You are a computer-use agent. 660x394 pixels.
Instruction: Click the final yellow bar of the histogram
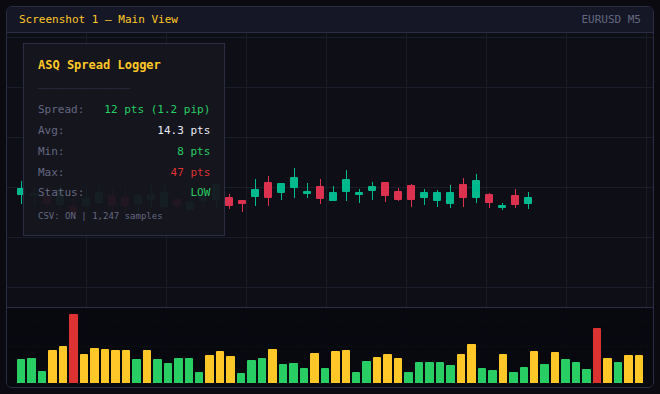click(639, 369)
